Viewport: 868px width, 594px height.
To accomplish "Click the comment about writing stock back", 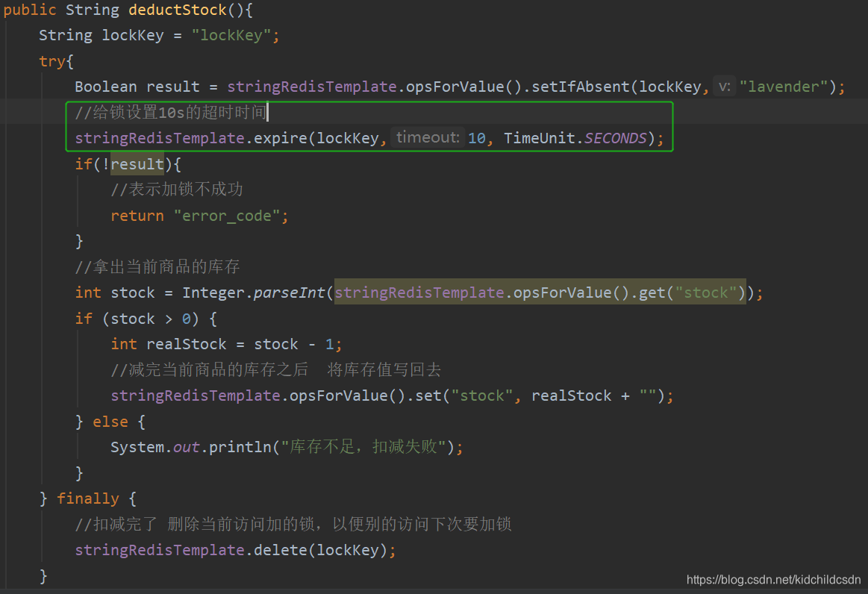I will [x=275, y=370].
